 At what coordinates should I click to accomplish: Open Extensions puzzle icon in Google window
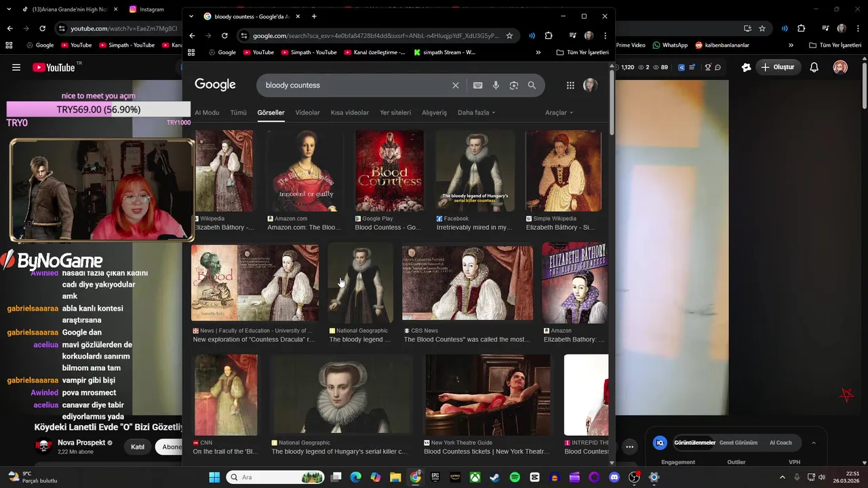coord(549,36)
